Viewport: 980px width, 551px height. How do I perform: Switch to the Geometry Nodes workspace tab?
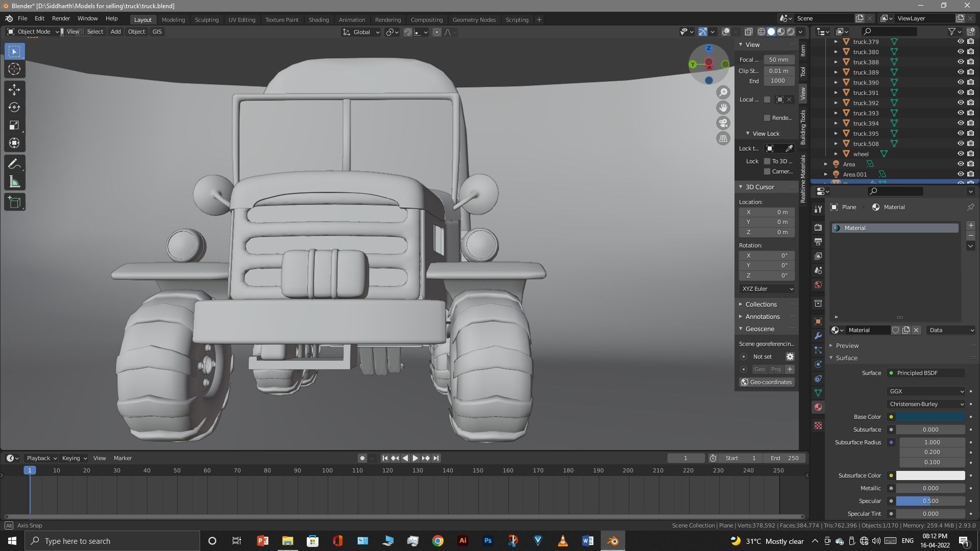[x=474, y=20]
